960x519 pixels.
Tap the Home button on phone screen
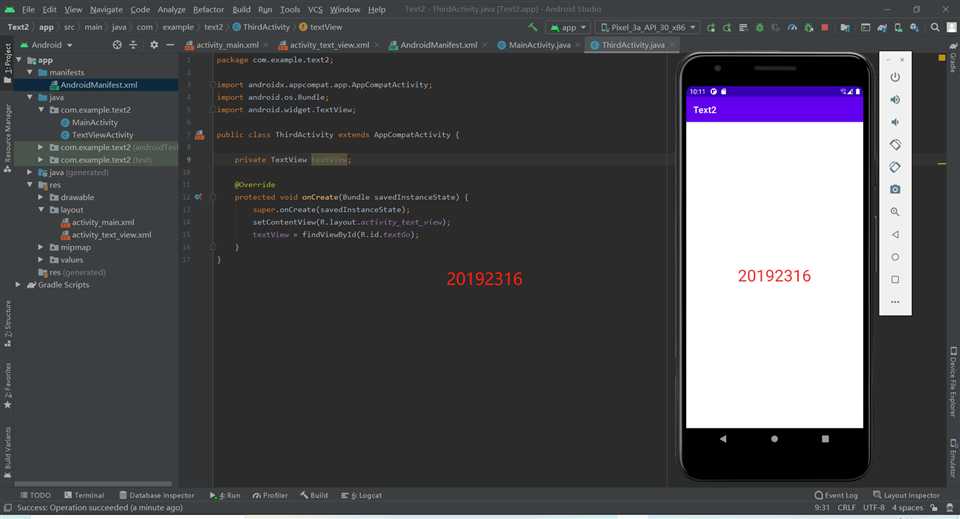tap(774, 439)
